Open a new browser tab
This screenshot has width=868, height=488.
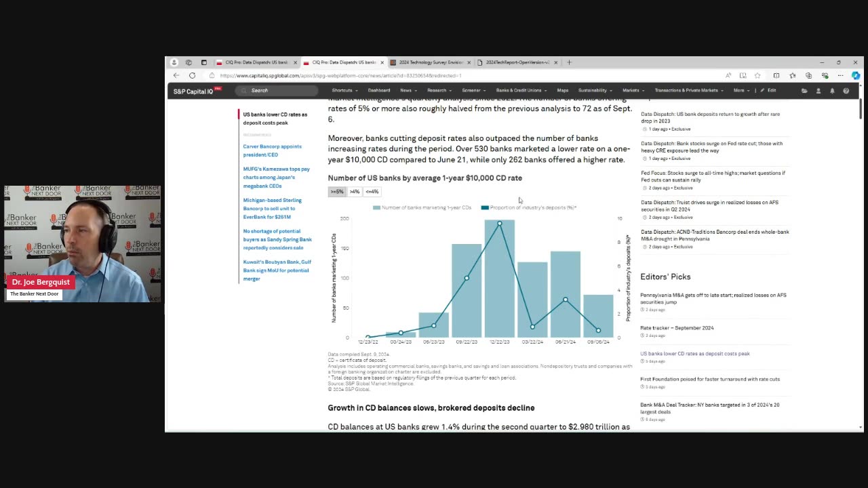point(569,62)
